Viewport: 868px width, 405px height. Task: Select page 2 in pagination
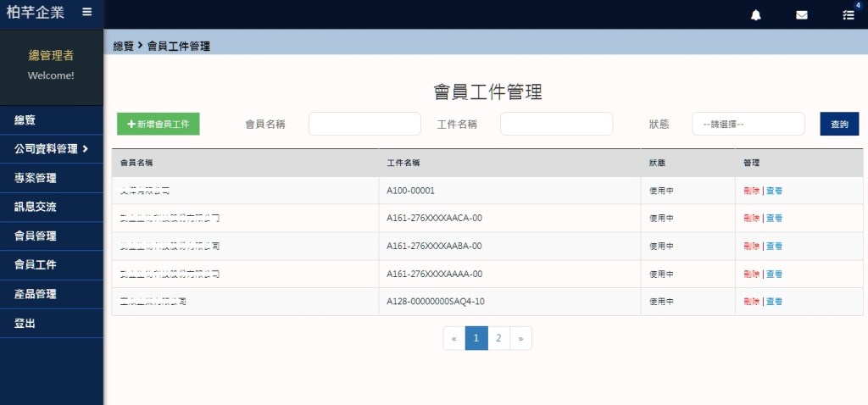[498, 338]
